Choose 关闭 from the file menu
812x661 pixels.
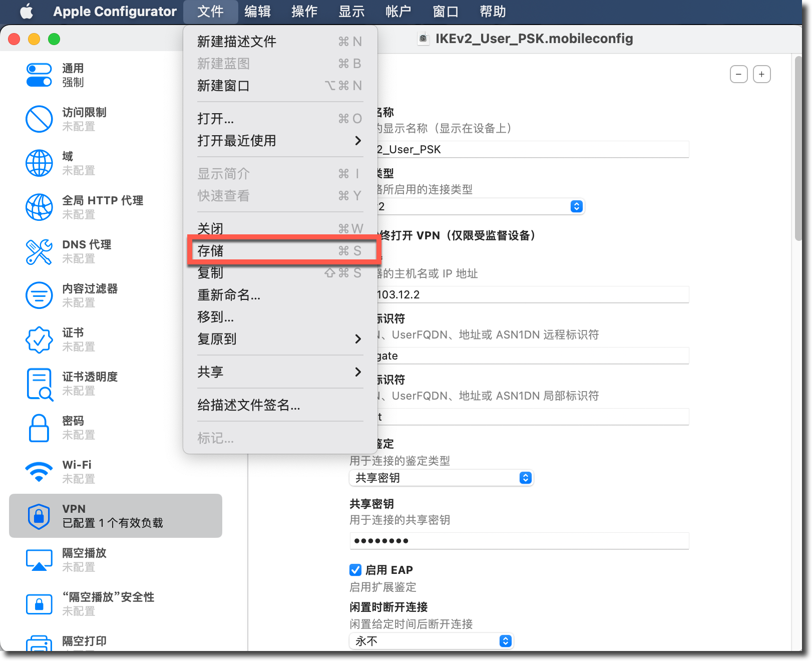pos(280,228)
